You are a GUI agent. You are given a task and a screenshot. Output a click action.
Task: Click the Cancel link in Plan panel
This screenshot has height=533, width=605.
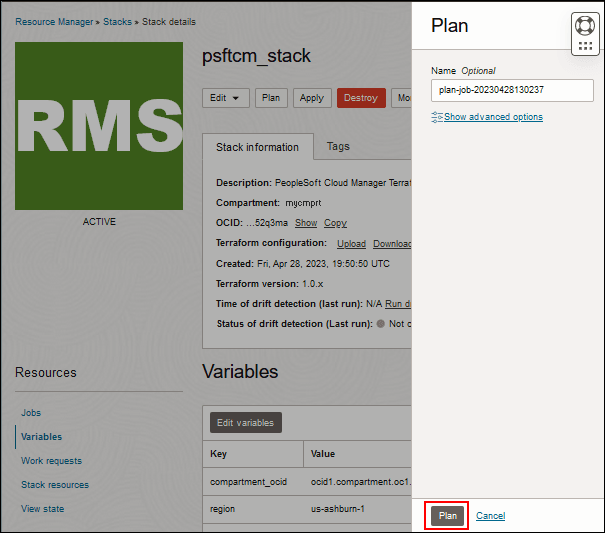tap(490, 516)
